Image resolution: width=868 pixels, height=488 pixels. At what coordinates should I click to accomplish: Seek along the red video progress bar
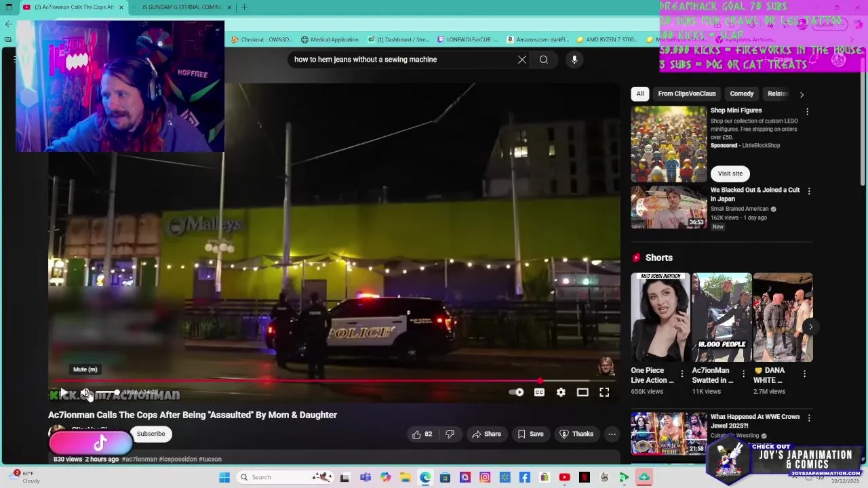pyautogui.click(x=332, y=381)
